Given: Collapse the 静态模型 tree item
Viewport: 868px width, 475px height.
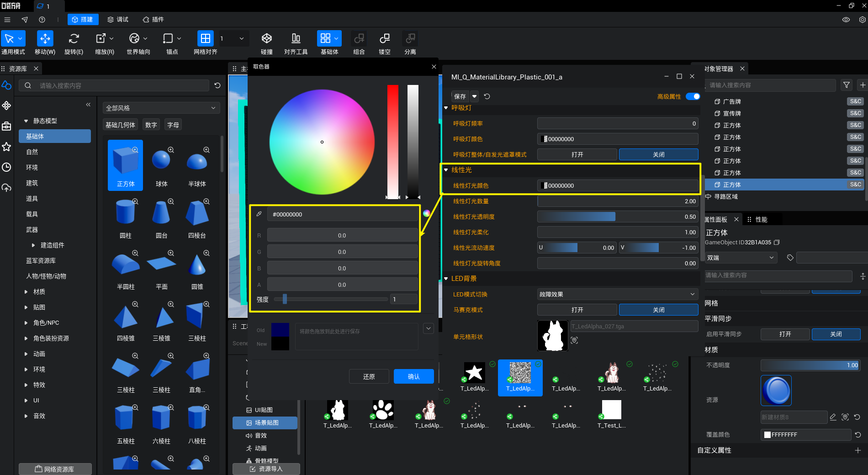Looking at the screenshot, I should click(x=26, y=121).
